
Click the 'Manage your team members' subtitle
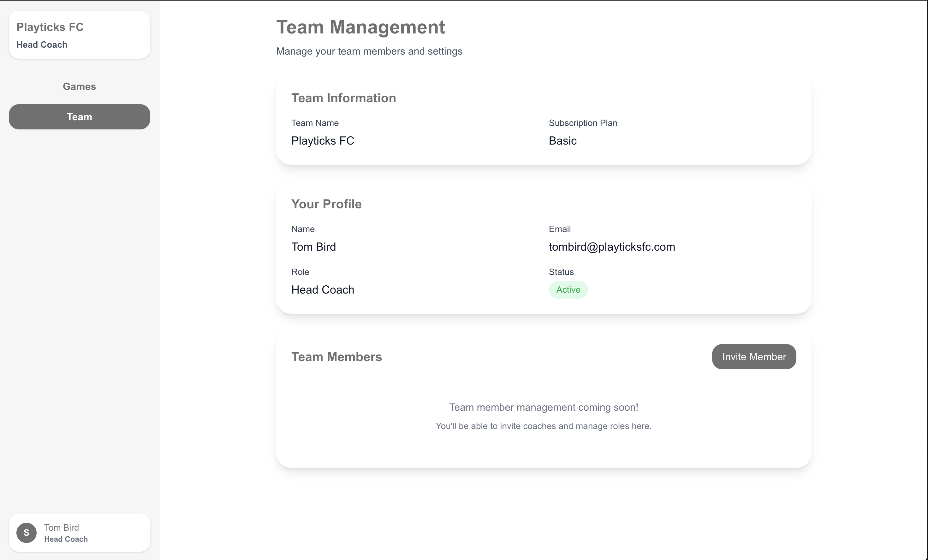point(369,51)
